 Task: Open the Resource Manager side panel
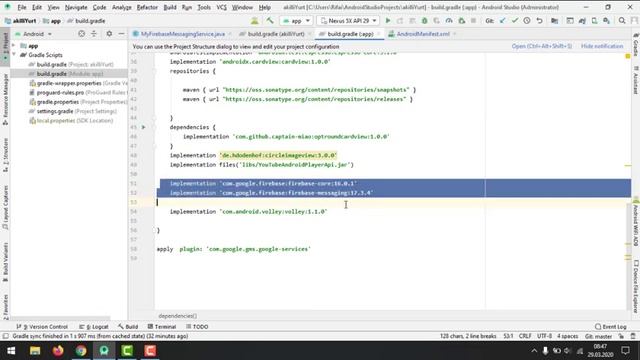[5, 99]
